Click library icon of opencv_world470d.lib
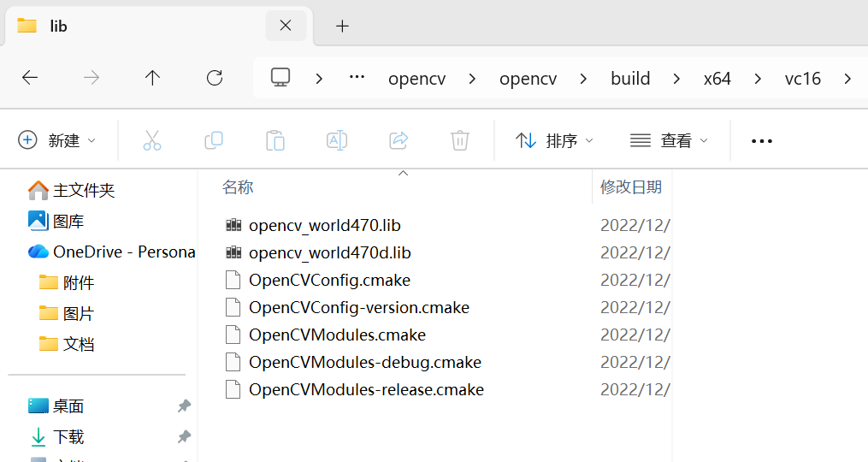 pos(233,252)
